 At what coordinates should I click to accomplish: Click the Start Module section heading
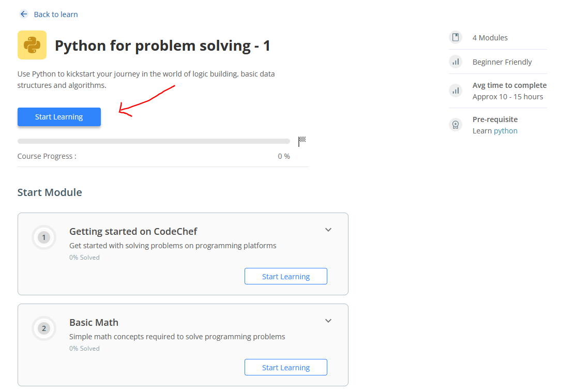tap(49, 192)
